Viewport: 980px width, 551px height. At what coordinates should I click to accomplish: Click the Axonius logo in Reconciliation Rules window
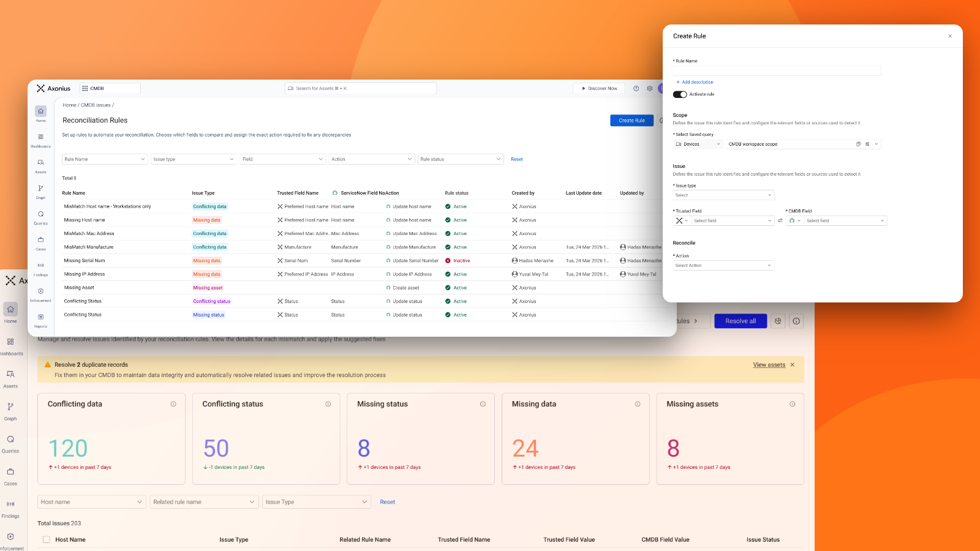53,88
